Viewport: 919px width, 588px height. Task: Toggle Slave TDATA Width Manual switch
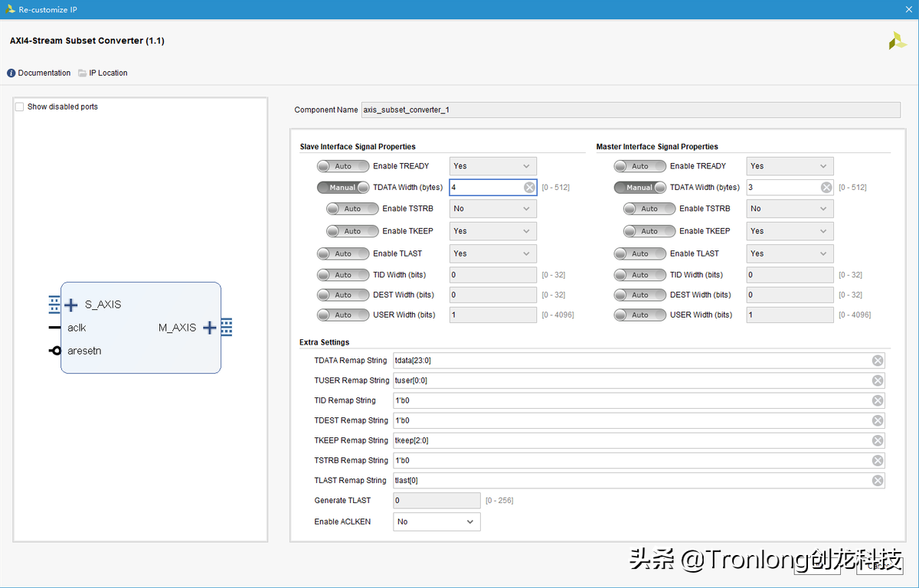point(343,188)
